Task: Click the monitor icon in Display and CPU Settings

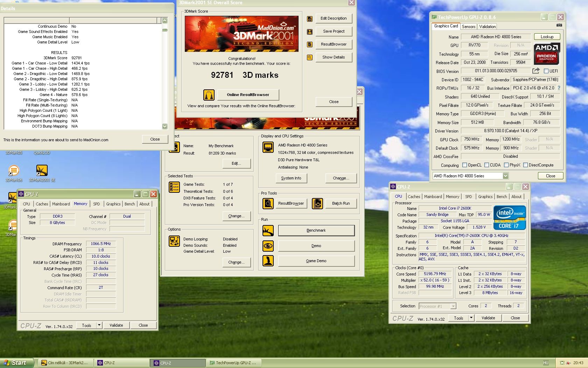Action: point(268,147)
